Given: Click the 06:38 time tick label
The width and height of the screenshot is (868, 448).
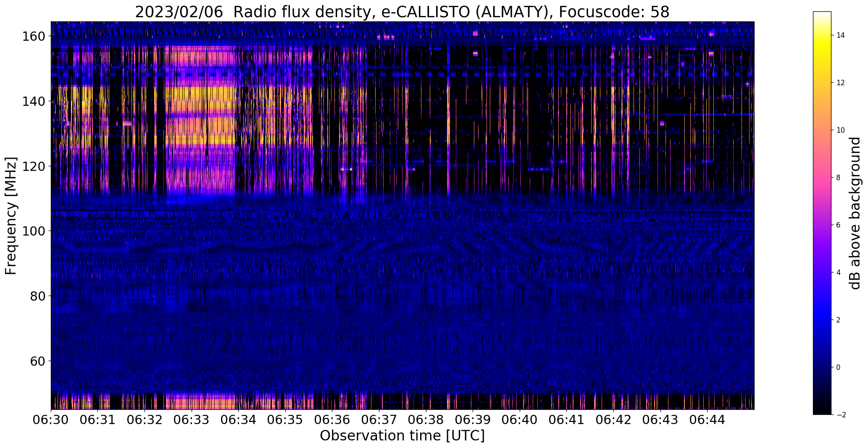Looking at the screenshot, I should point(426,419).
